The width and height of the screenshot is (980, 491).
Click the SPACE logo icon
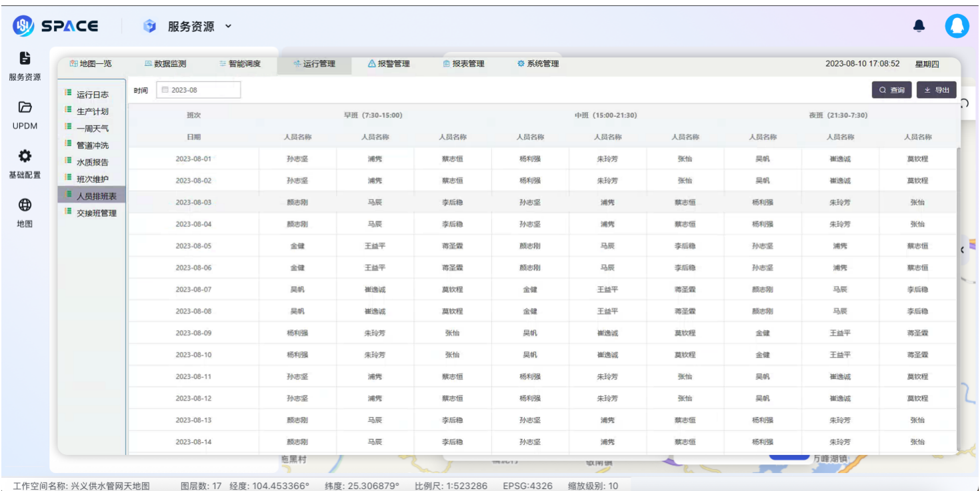point(23,26)
